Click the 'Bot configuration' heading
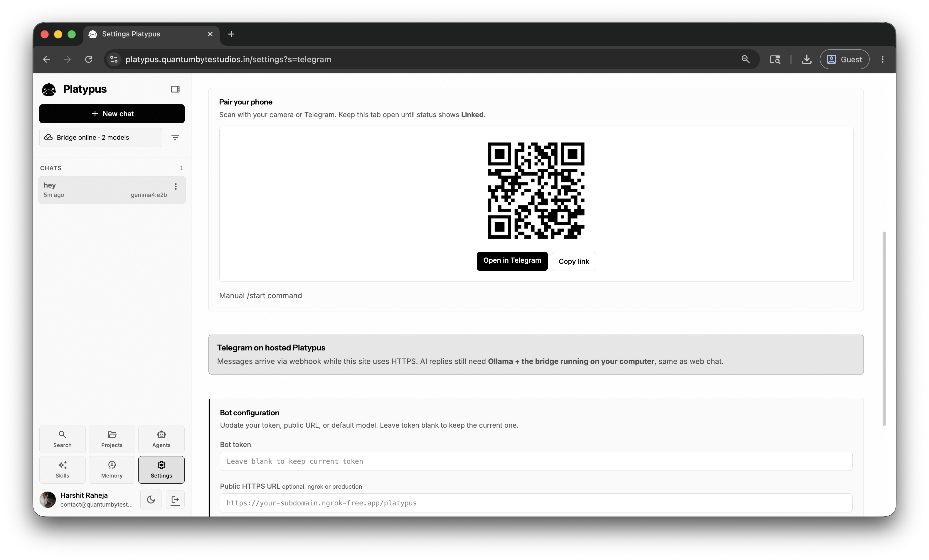 click(250, 413)
